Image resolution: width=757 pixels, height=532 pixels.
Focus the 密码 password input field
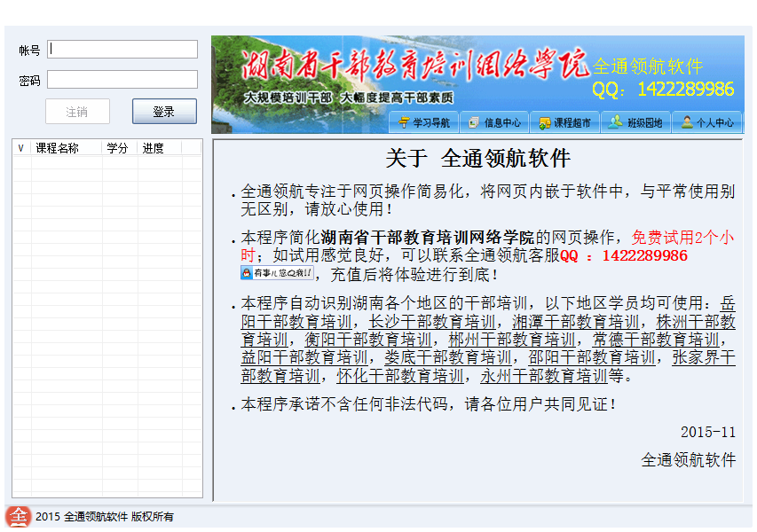click(x=122, y=80)
